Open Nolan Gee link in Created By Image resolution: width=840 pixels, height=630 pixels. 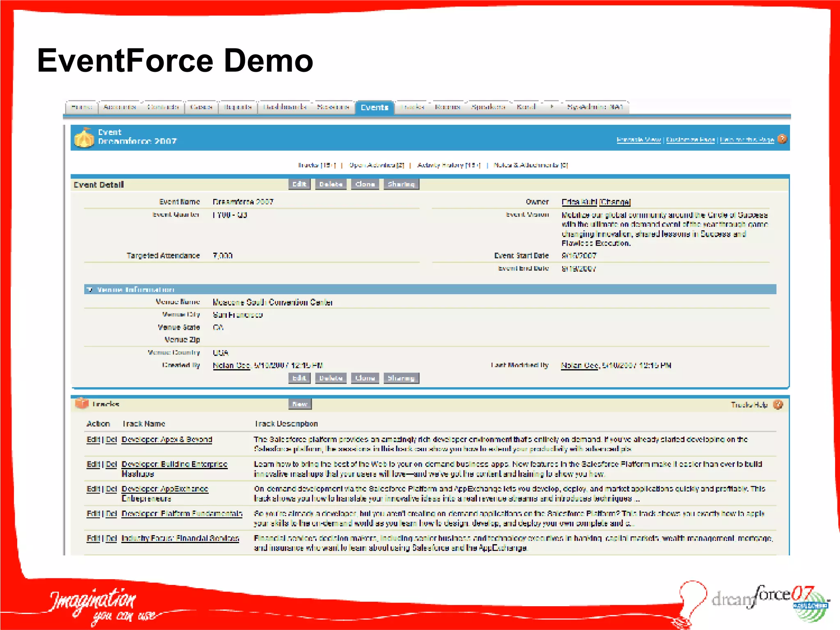coord(231,365)
